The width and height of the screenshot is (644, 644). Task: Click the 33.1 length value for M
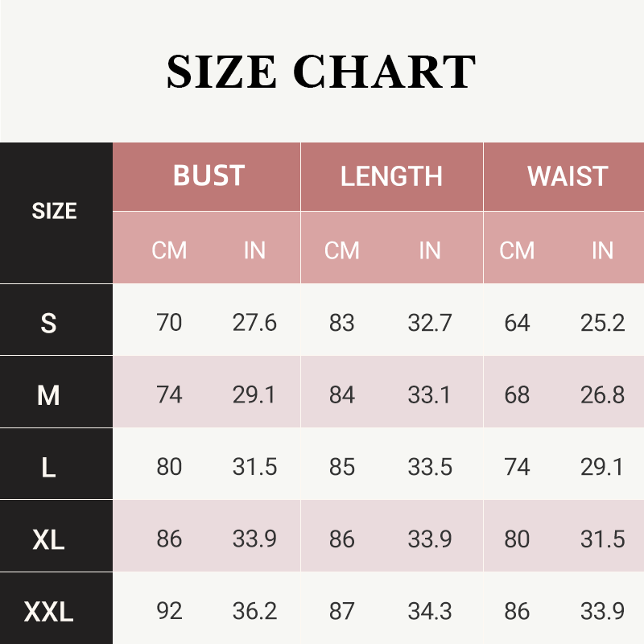tap(429, 395)
